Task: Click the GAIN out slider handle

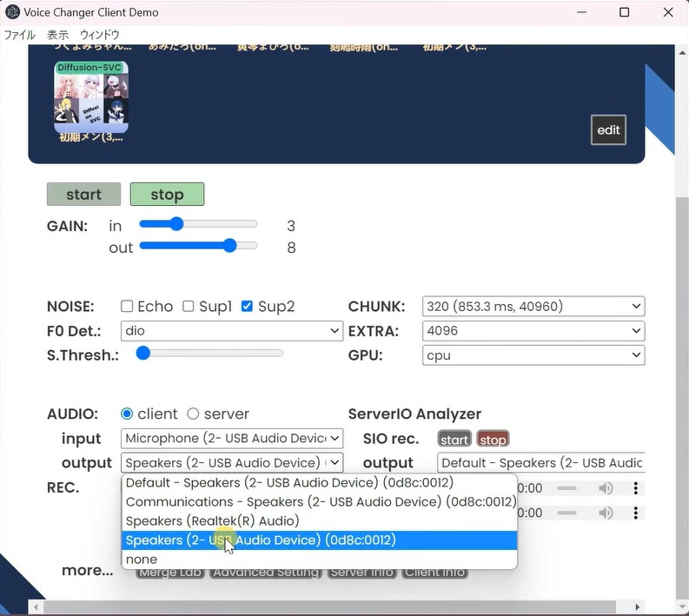Action: pos(229,247)
